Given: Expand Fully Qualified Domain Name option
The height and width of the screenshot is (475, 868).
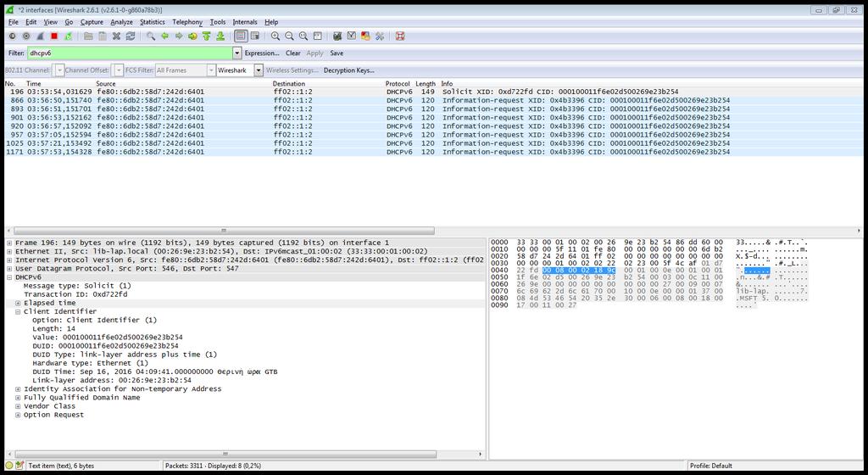Looking at the screenshot, I should tap(18, 398).
